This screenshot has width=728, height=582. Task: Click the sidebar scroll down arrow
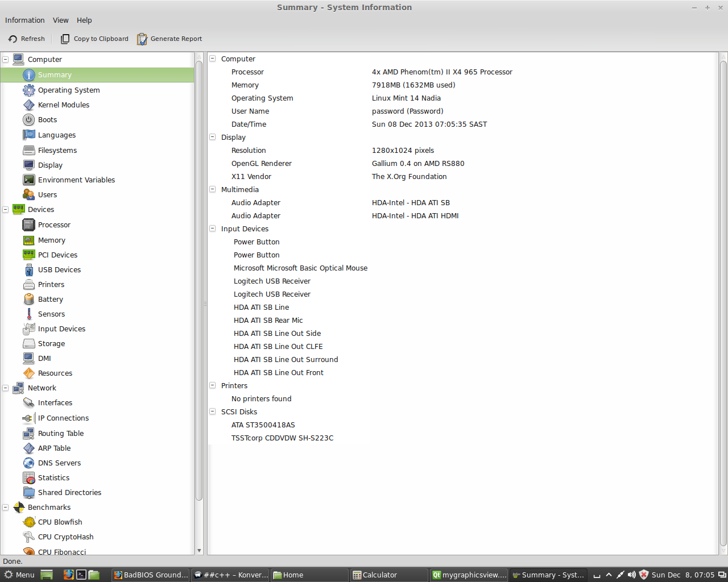[x=199, y=550]
